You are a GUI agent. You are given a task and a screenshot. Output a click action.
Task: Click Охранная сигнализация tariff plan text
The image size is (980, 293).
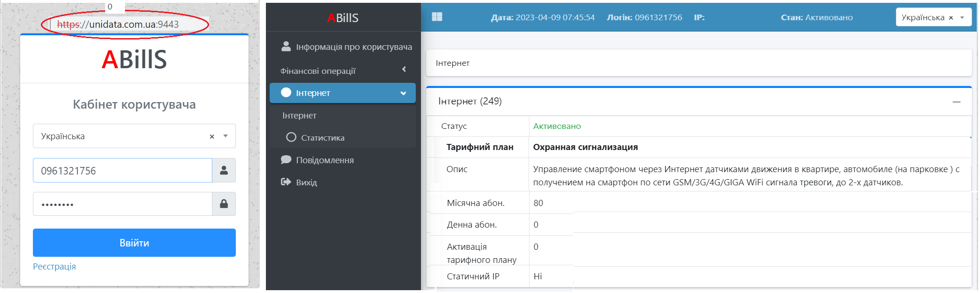585,147
